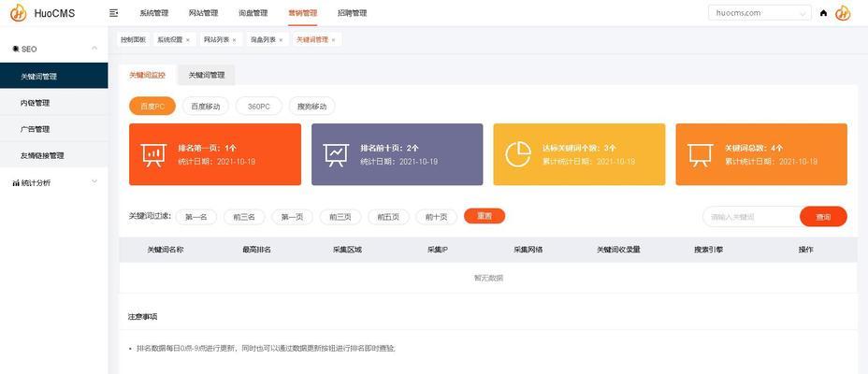The width and height of the screenshot is (868, 374).
Task: Focus the keyword search input
Action: point(751,217)
